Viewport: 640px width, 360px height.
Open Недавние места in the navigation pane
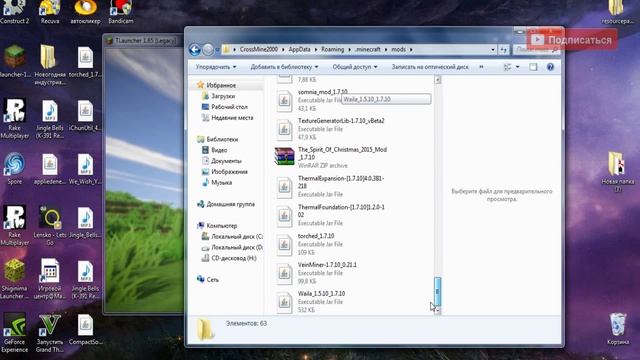[x=231, y=118]
